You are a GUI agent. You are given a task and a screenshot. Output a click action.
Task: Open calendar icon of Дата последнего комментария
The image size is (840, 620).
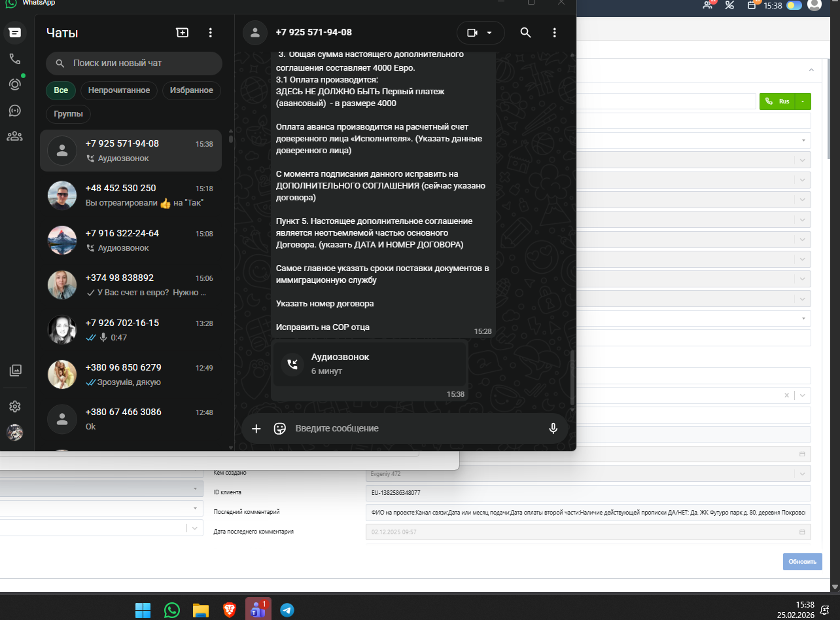click(803, 532)
